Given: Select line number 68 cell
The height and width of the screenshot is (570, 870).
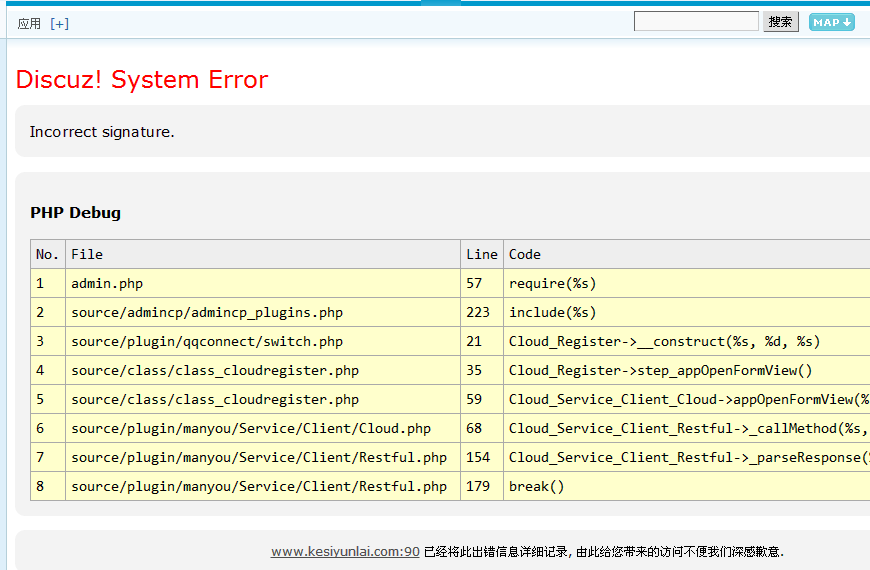Looking at the screenshot, I should [482, 428].
